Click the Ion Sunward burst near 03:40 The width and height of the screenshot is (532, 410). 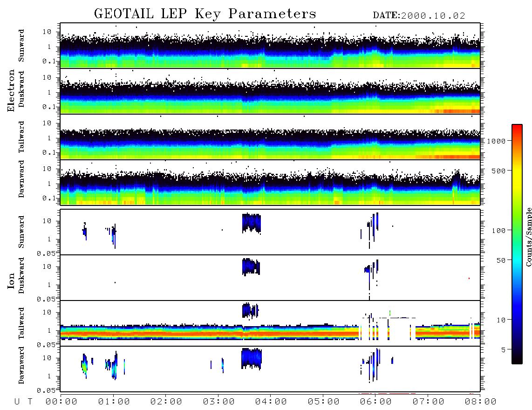pyautogui.click(x=252, y=223)
